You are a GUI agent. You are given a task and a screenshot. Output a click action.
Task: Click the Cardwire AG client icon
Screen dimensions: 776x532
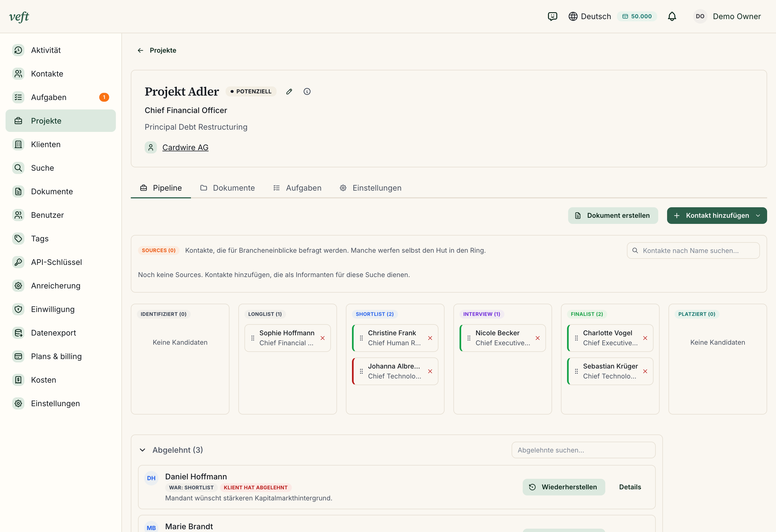(x=150, y=147)
